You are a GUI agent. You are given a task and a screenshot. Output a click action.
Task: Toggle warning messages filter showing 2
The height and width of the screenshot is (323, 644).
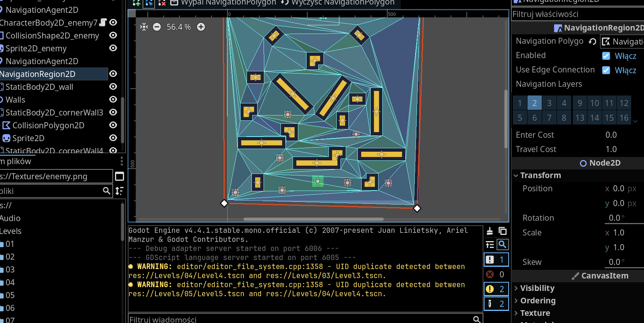(496, 289)
